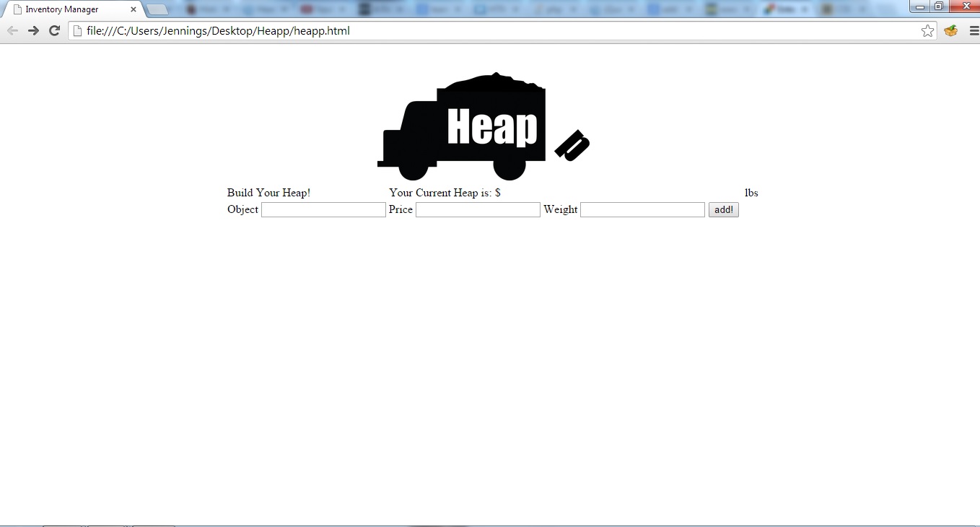980x527 pixels.
Task: Focus the Weight input field
Action: point(642,209)
